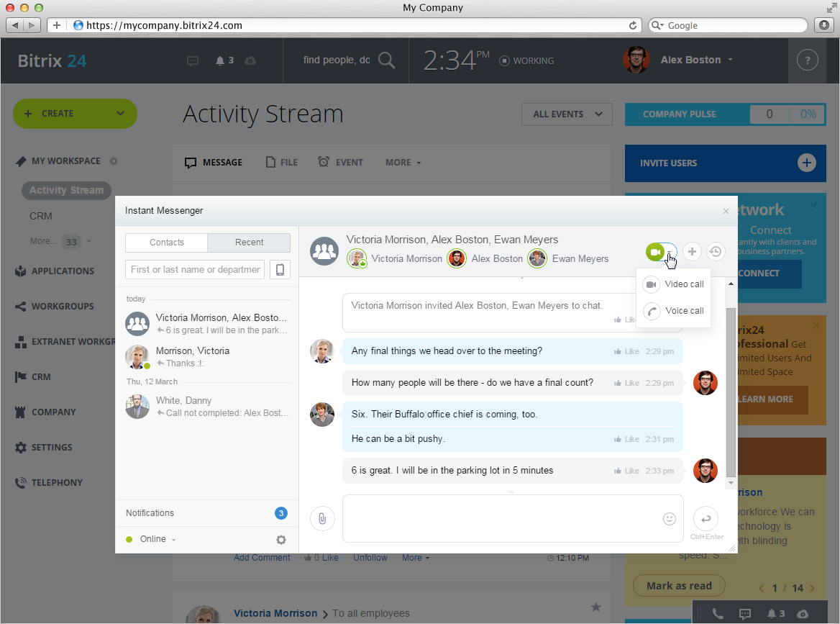
Task: Open the emoji smiley picker
Action: click(669, 518)
